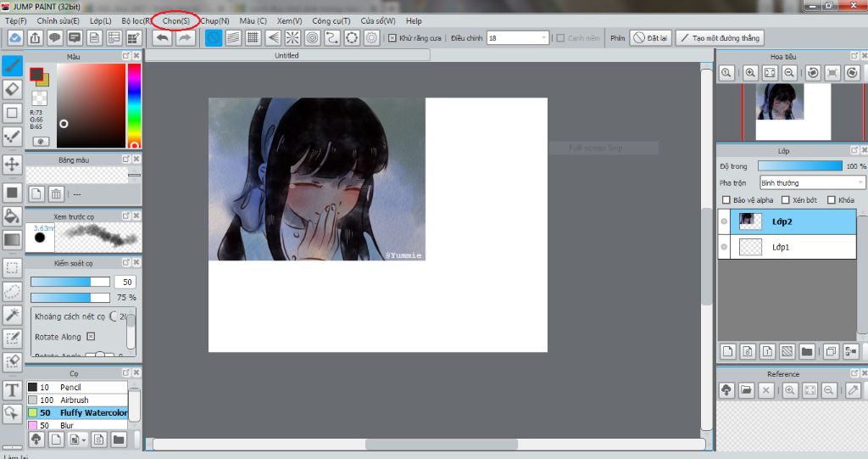This screenshot has height=459, width=868.
Task: Rotate navigator view left
Action: pos(813,73)
